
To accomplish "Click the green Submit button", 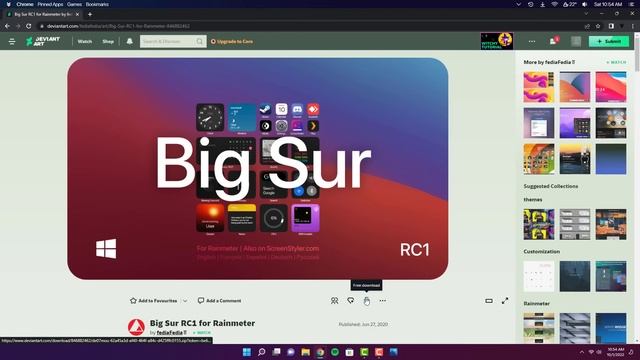I will (x=609, y=41).
